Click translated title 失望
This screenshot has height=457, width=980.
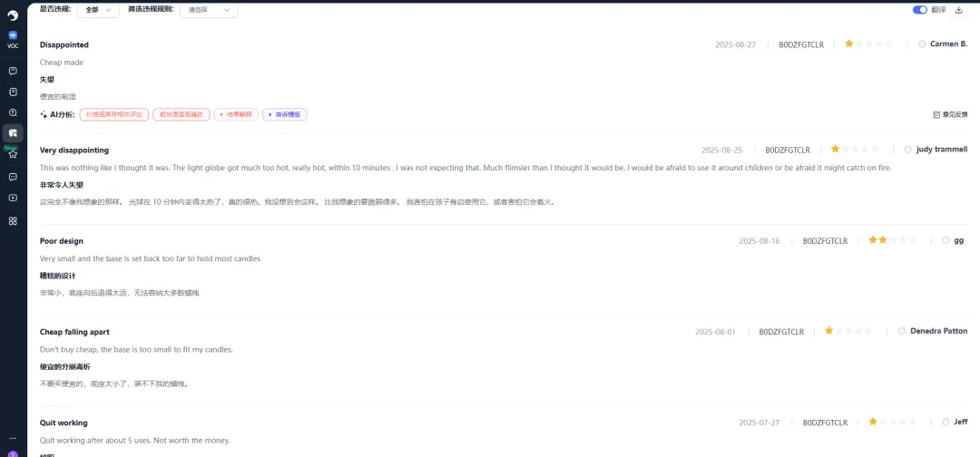[47, 80]
